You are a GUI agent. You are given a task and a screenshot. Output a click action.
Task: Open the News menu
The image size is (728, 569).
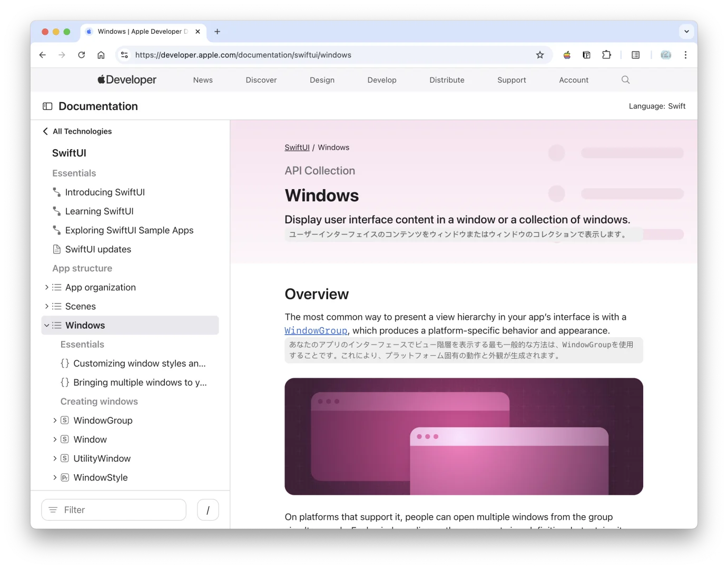click(x=203, y=80)
